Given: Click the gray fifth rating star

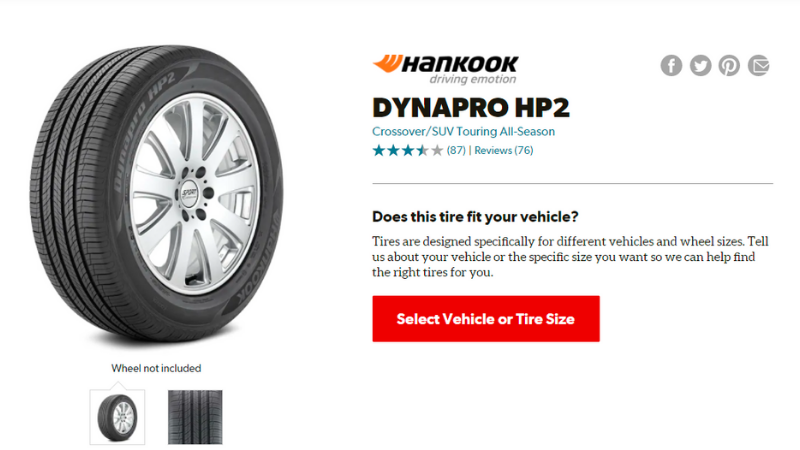Looking at the screenshot, I should click(437, 151).
